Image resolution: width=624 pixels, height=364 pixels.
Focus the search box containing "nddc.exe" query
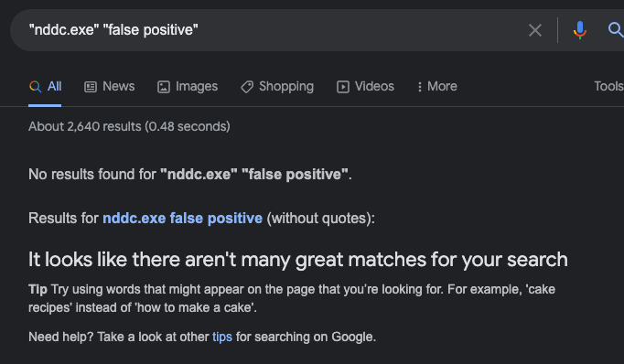(274, 30)
